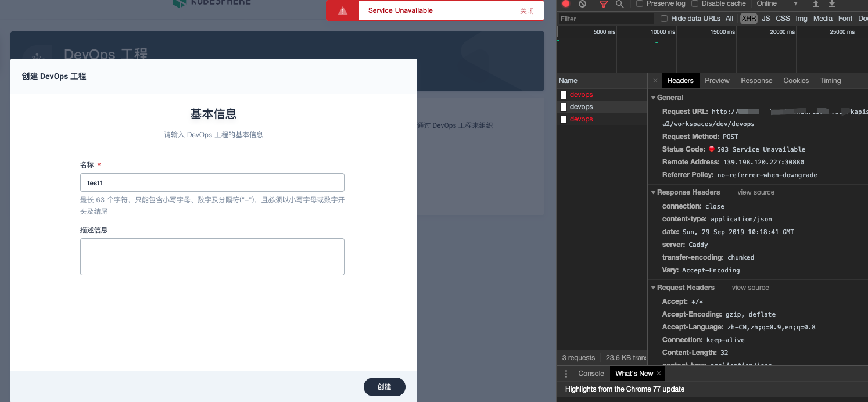The image size is (868, 402).
Task: Click the 创建 button
Action: coord(384,387)
